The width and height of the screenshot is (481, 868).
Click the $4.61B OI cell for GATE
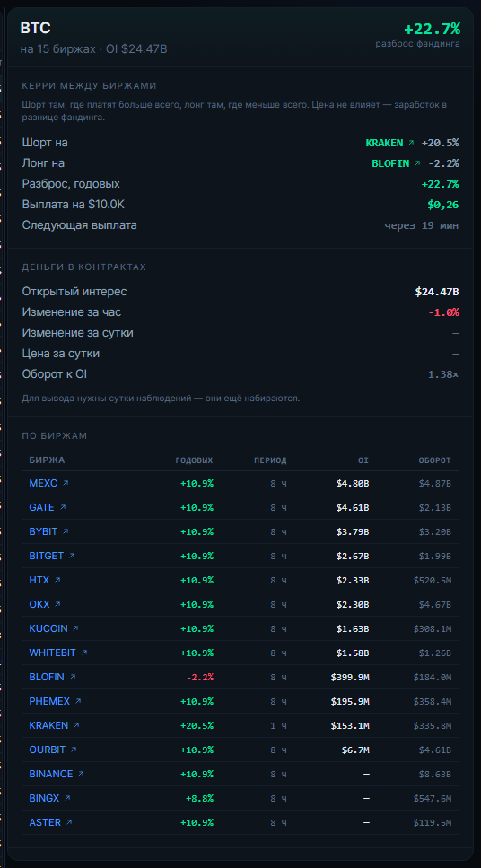click(x=353, y=508)
